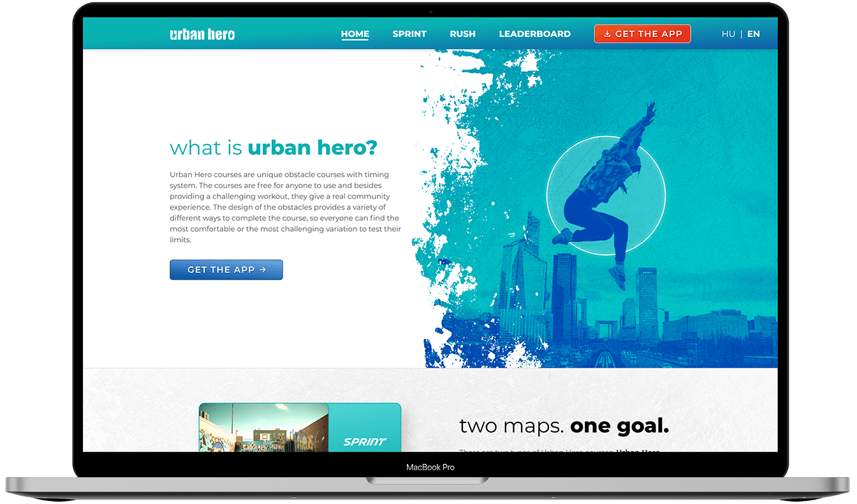
Task: Click the urban hero logo in header
Action: [202, 34]
